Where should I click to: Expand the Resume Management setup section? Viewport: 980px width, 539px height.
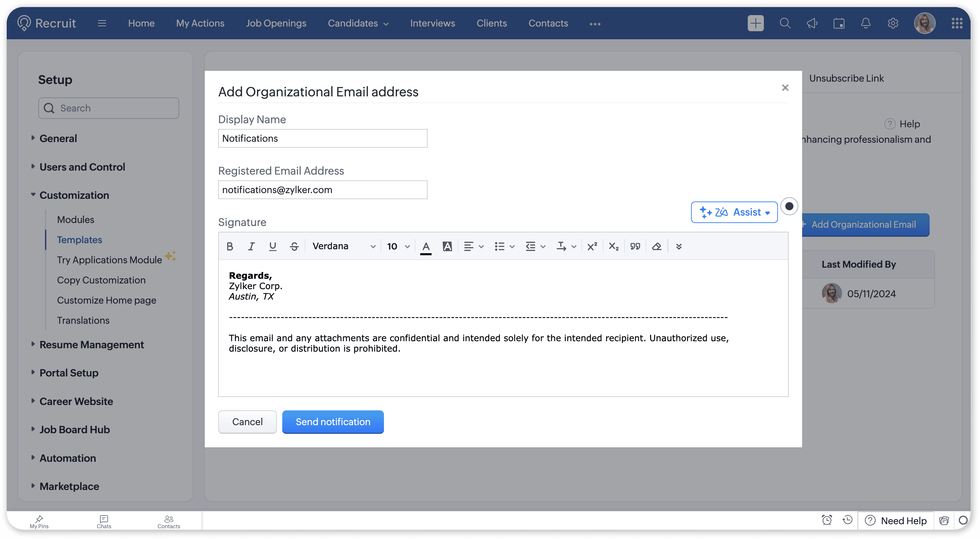coord(91,345)
